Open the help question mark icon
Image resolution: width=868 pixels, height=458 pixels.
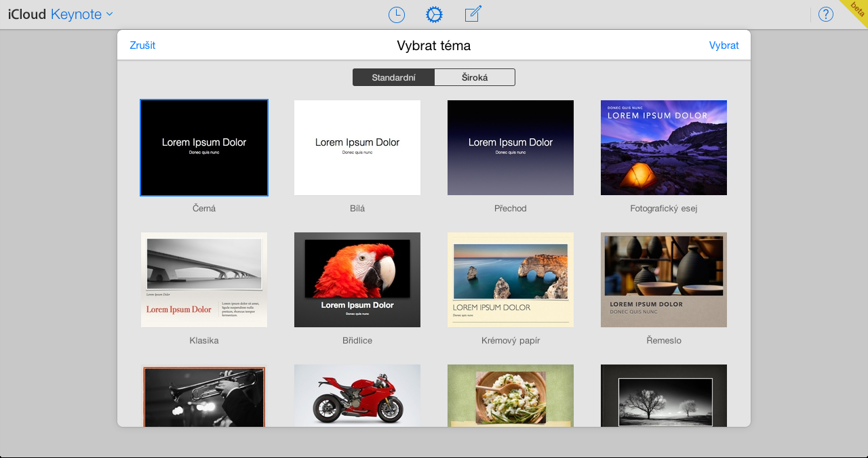point(825,14)
